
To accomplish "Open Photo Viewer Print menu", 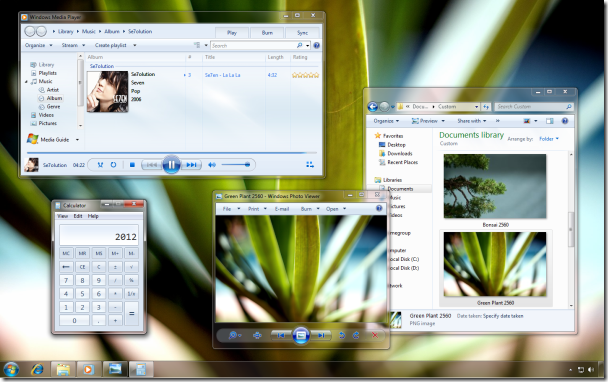I will tap(257, 209).
